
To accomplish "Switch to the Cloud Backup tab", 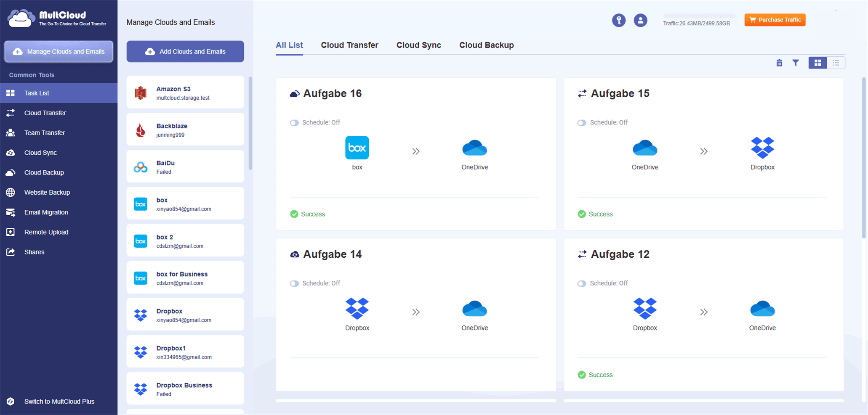I will pos(486,45).
